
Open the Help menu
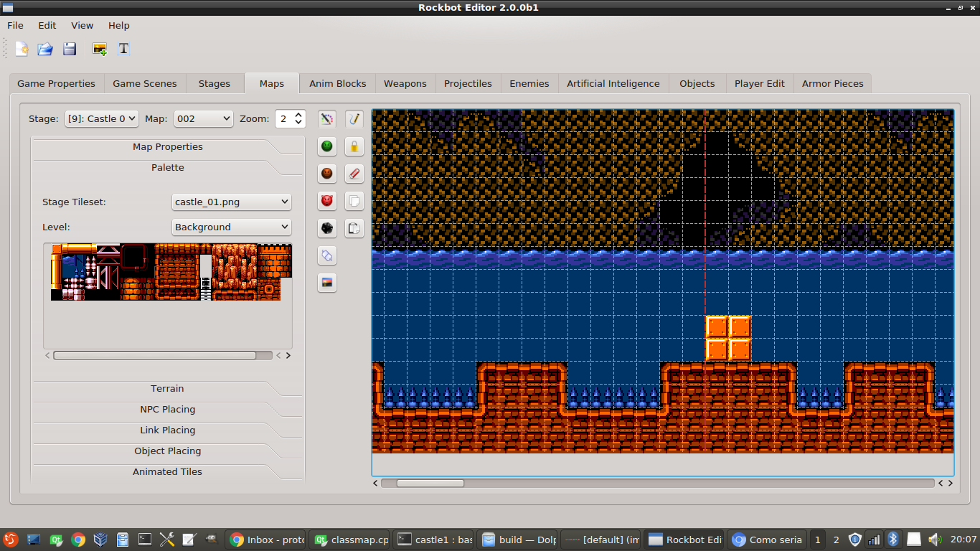coord(119,25)
